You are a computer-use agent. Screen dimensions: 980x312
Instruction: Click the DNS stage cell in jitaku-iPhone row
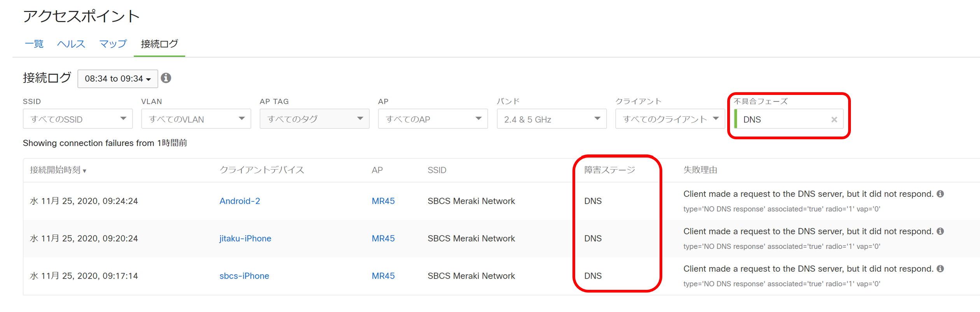pyautogui.click(x=593, y=238)
